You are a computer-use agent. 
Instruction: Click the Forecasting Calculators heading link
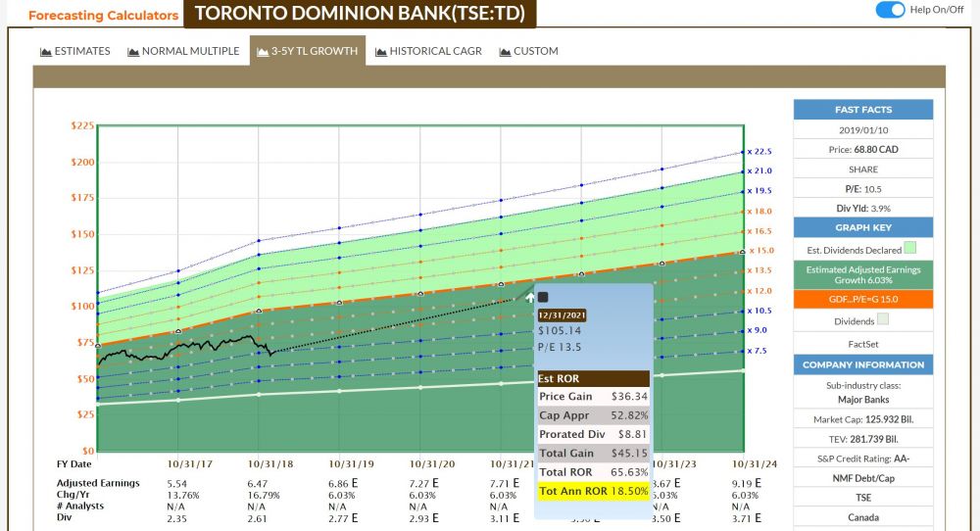pyautogui.click(x=103, y=16)
